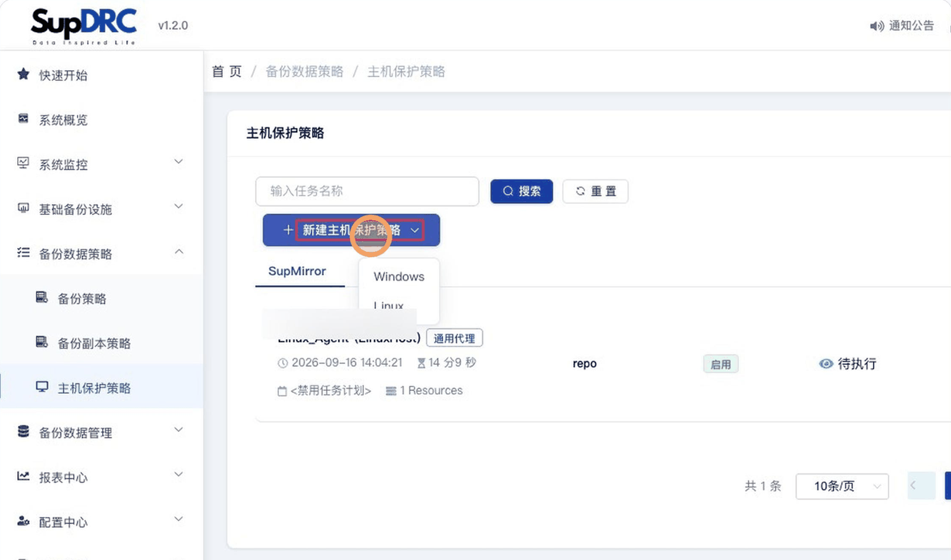Screen dimensions: 951x560
Task: Click the 搜索 search button
Action: click(522, 191)
